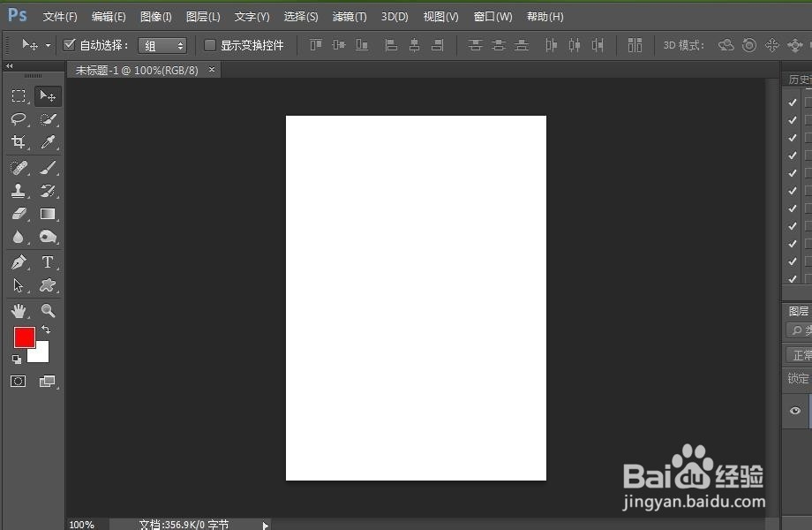Image resolution: width=812 pixels, height=530 pixels.
Task: Open the 窗口(W) menu
Action: tap(492, 17)
